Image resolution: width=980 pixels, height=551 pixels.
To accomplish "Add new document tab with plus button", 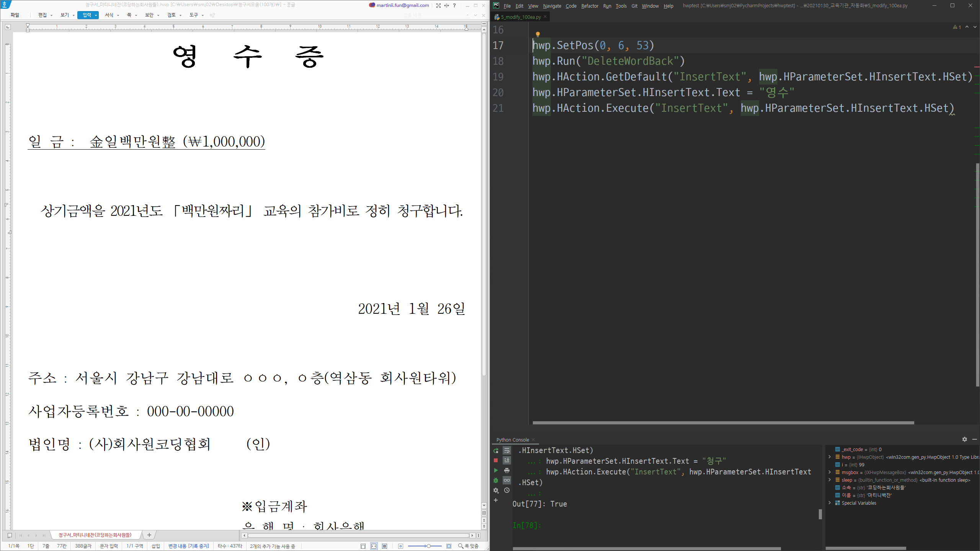I will (x=149, y=535).
